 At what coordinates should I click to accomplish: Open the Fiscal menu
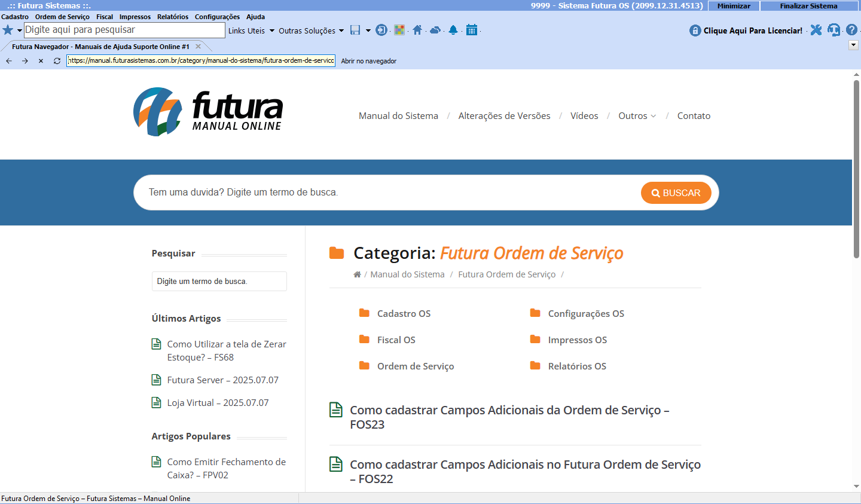coord(105,17)
